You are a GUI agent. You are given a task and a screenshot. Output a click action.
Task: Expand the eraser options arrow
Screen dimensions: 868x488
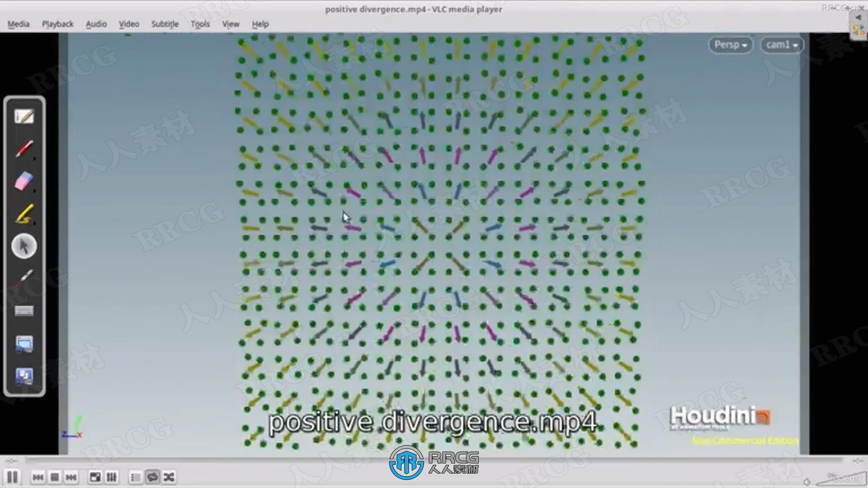pyautogui.click(x=34, y=191)
